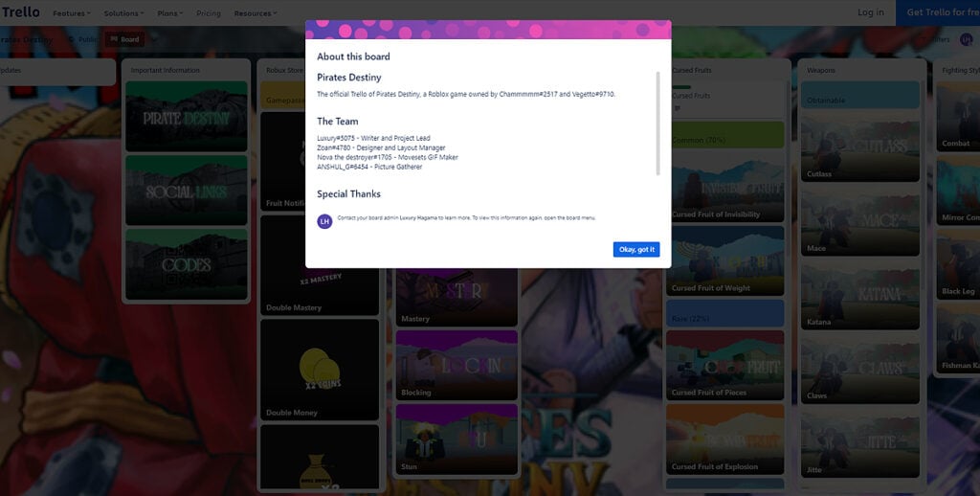Open the Mace weapon card
The image size is (980, 496).
click(860, 221)
